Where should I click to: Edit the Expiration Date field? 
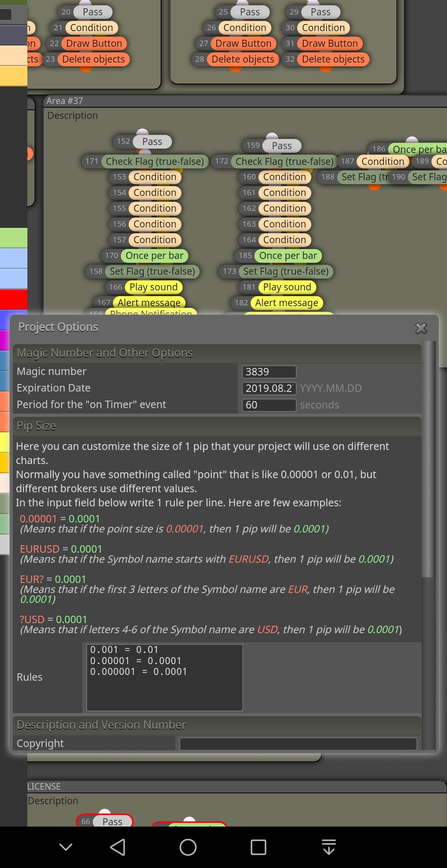[x=269, y=388]
